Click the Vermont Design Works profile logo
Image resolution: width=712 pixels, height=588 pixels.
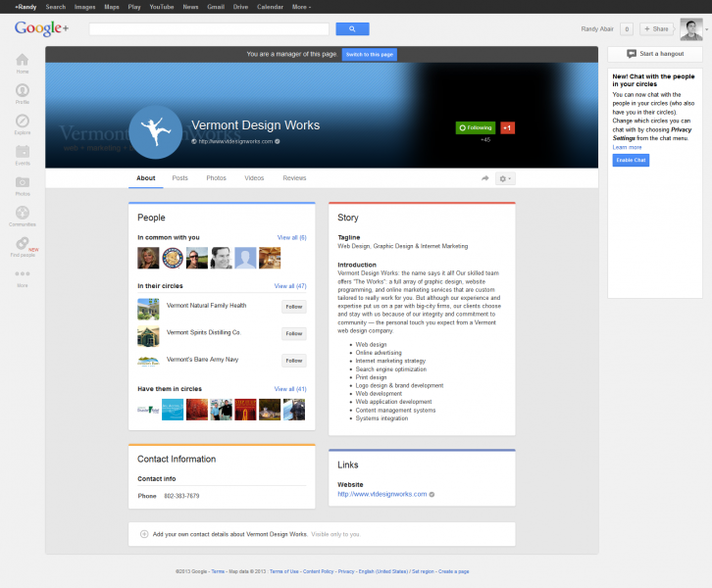click(x=156, y=132)
